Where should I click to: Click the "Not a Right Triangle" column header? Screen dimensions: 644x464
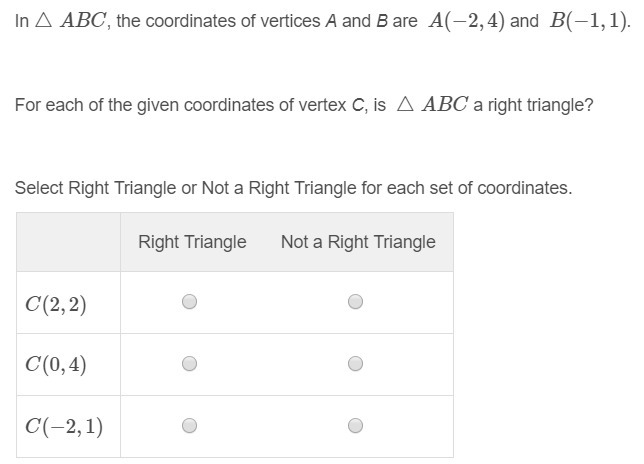click(358, 242)
